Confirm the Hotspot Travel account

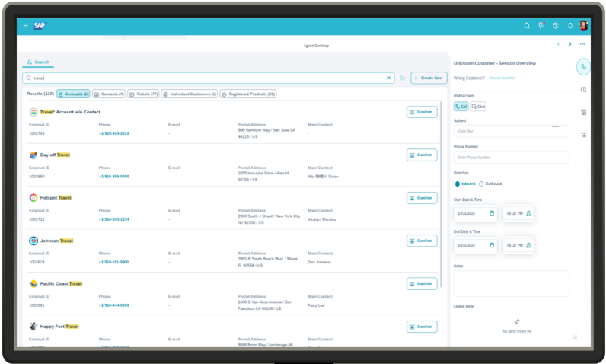422,198
